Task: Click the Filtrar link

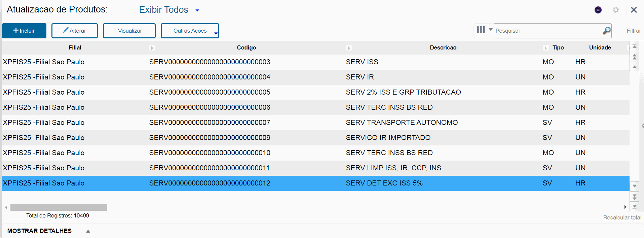Action: pyautogui.click(x=634, y=31)
